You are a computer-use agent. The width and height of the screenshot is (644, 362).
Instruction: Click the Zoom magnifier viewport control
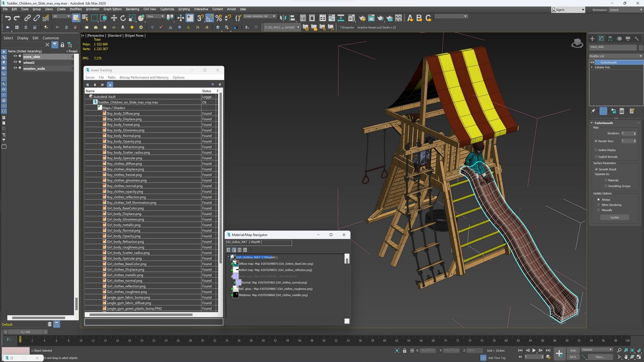(x=619, y=350)
